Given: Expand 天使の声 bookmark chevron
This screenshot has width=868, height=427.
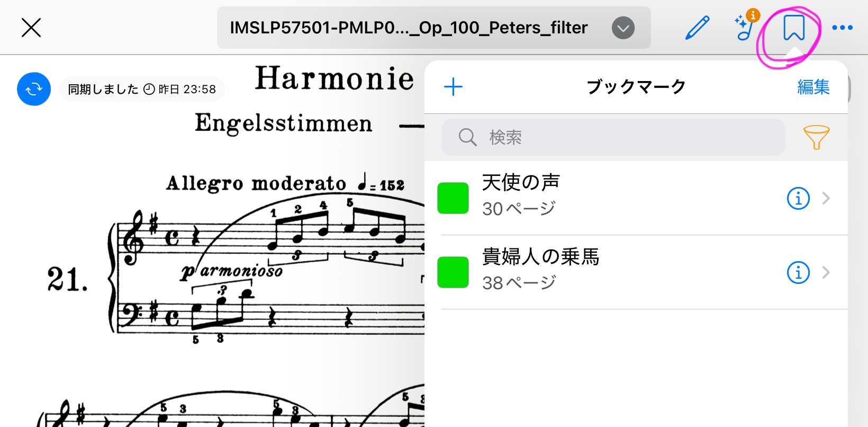Looking at the screenshot, I should point(826,199).
